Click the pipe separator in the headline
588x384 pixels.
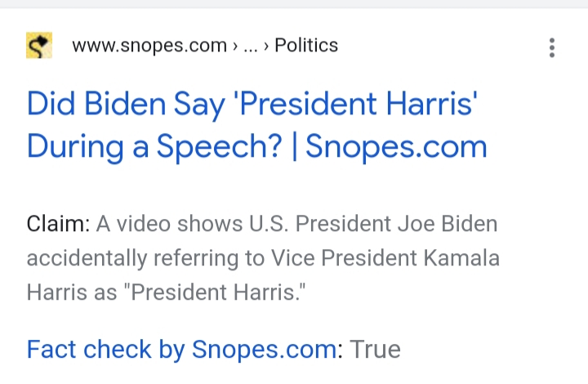tap(295, 146)
